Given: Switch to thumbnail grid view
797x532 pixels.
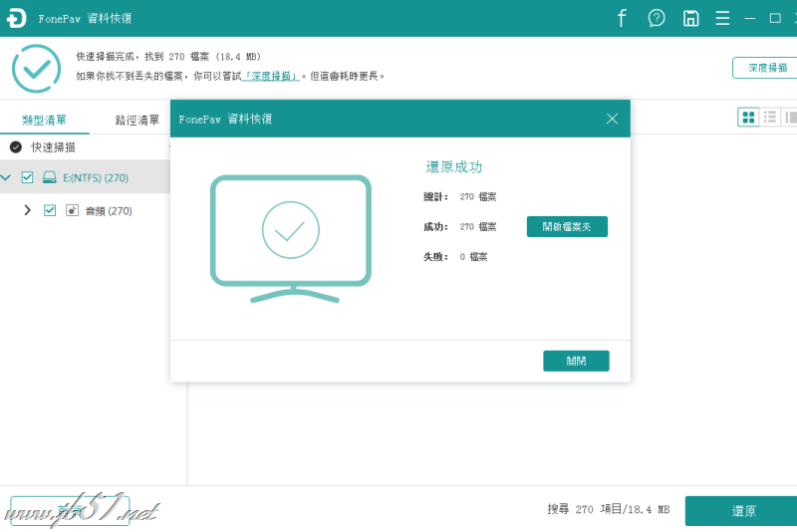Looking at the screenshot, I should [x=748, y=118].
